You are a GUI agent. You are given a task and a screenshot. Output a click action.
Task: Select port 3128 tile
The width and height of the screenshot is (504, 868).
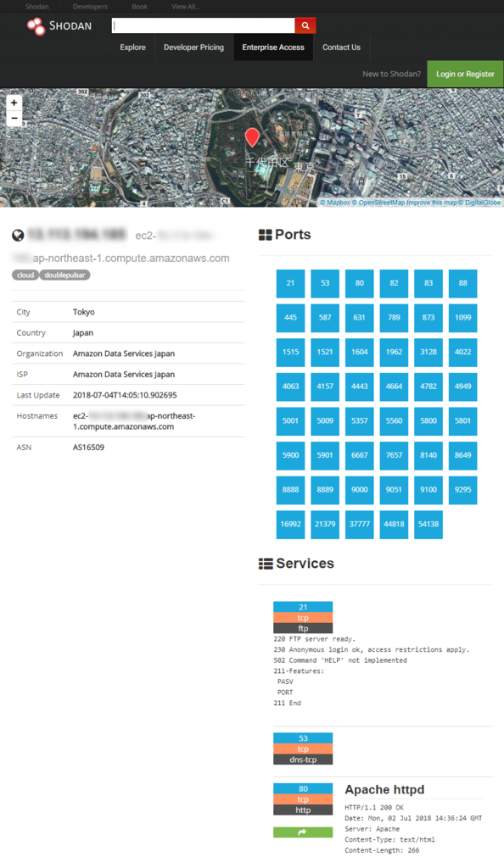pos(428,352)
